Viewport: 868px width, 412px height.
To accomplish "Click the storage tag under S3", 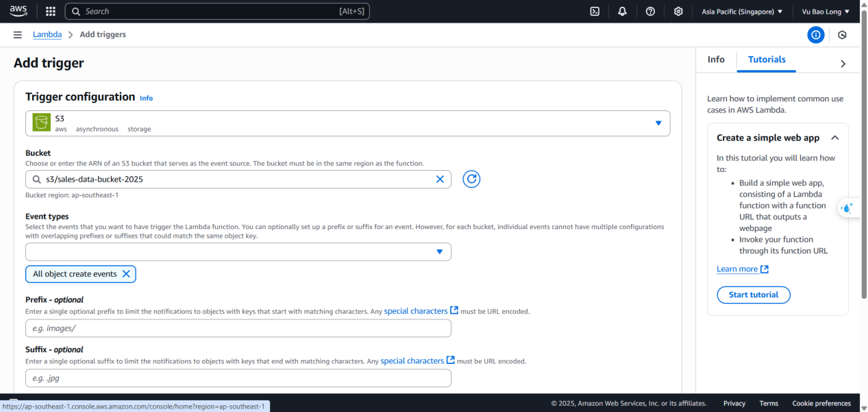I will click(139, 129).
